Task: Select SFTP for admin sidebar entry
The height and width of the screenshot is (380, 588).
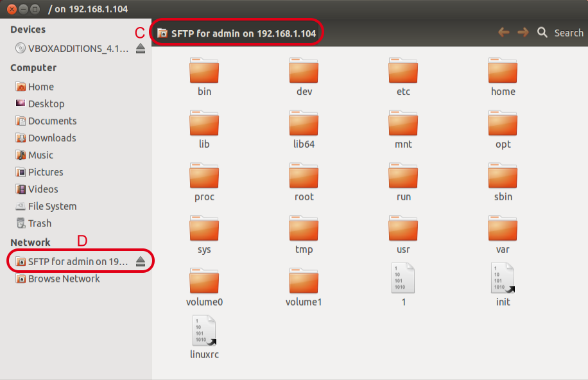Action: [72, 262]
